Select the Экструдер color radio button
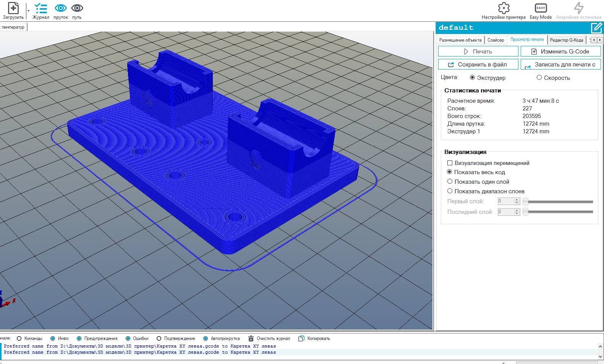The height and width of the screenshot is (364, 604). tap(472, 78)
